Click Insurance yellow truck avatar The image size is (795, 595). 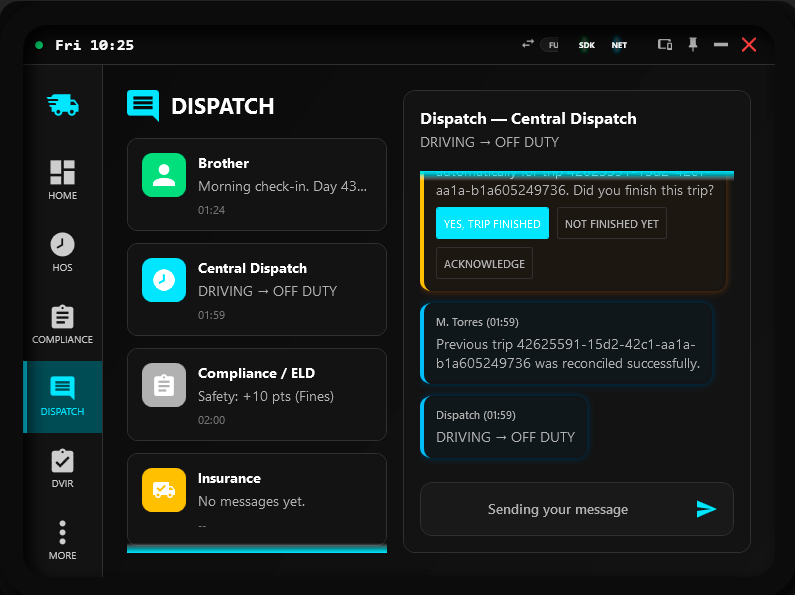coord(164,490)
